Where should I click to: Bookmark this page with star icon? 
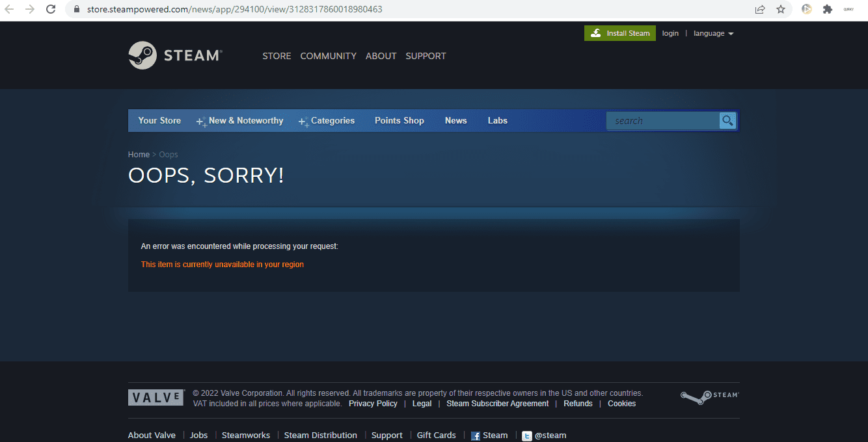point(780,9)
